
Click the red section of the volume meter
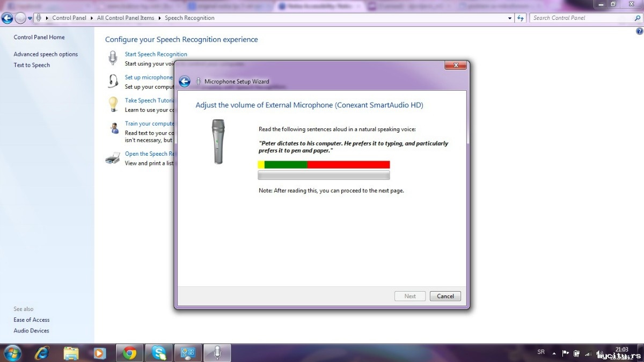pos(348,164)
